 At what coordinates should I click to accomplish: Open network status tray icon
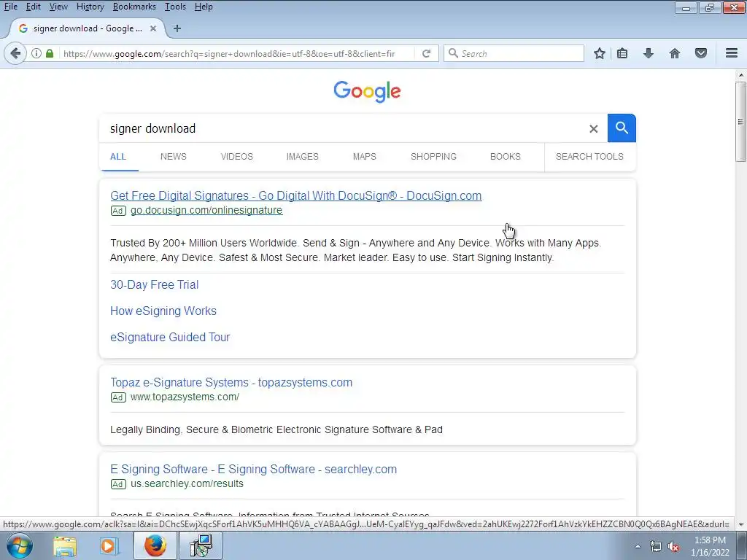tap(656, 547)
